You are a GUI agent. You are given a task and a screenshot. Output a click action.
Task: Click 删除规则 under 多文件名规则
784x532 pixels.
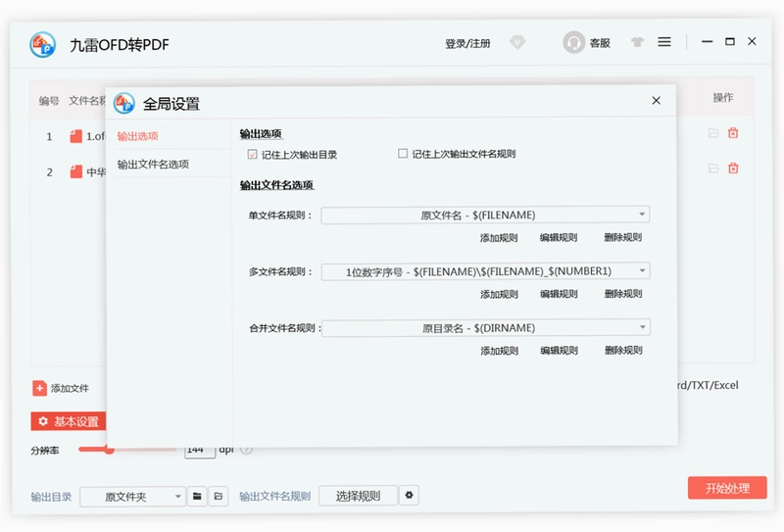pyautogui.click(x=623, y=294)
